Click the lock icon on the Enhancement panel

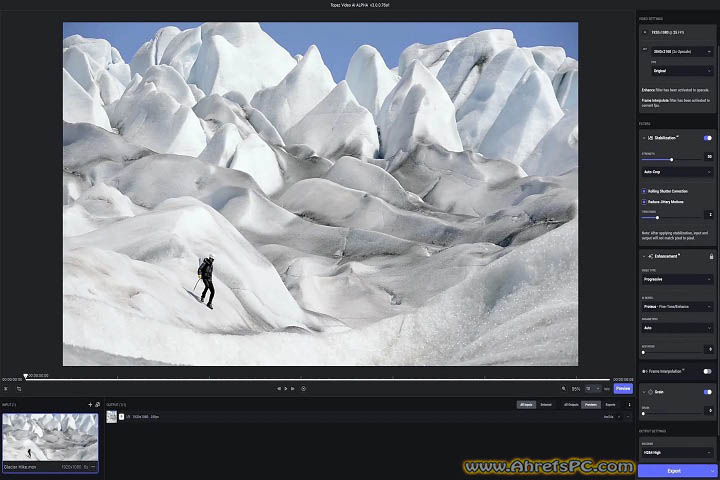[711, 256]
